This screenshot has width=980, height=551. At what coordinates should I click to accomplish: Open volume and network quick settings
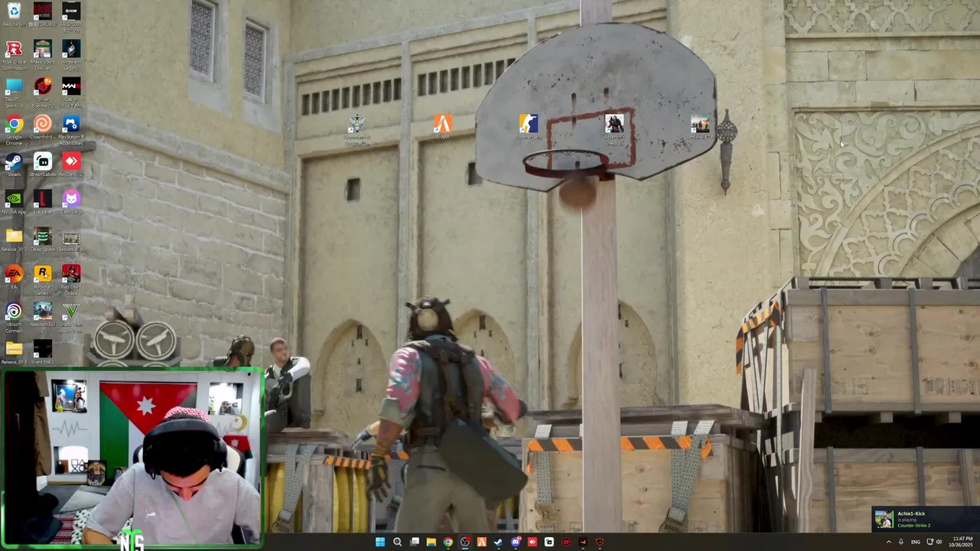point(934,542)
